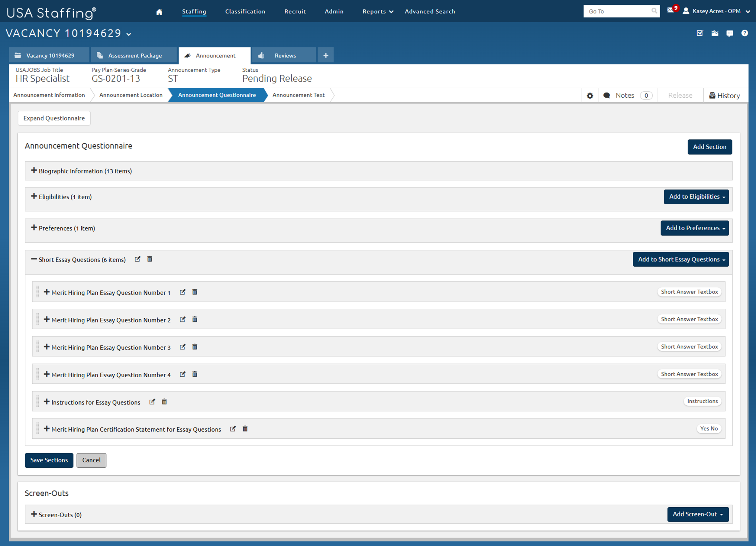Open the chat bubble icon in header

point(729,33)
